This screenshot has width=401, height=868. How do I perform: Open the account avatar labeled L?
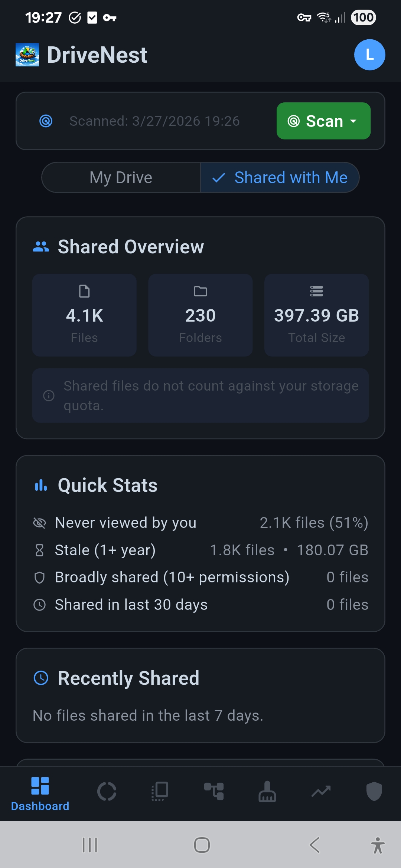(369, 55)
